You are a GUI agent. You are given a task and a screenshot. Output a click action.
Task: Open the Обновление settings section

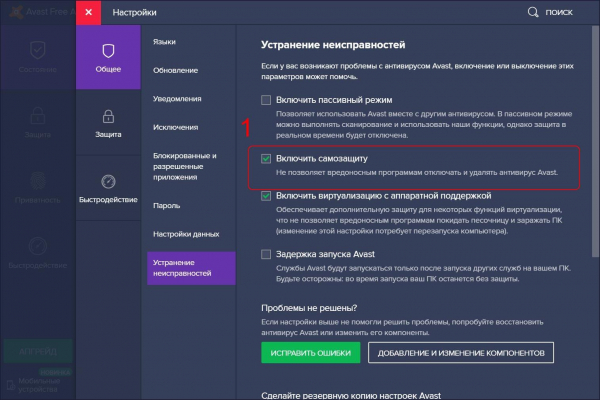(175, 70)
